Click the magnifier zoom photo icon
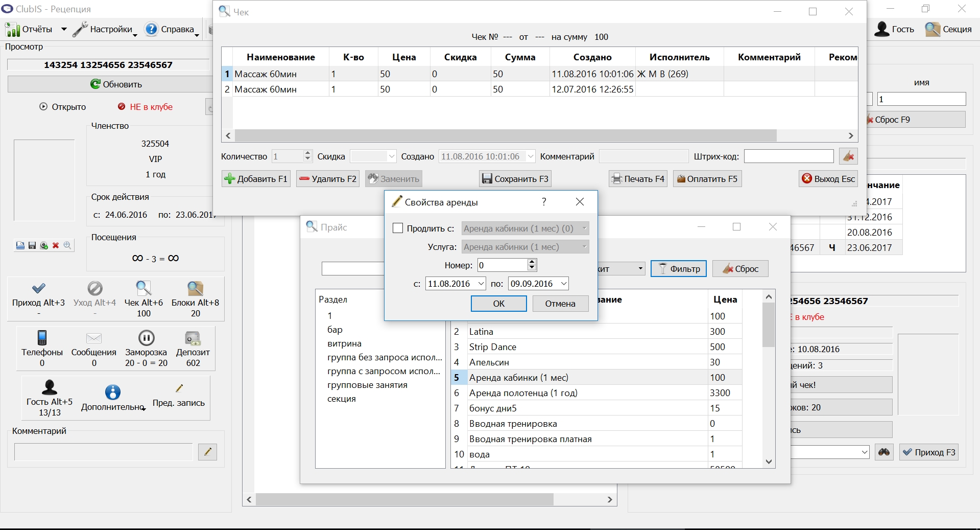Viewport: 980px width, 530px height. click(x=67, y=245)
